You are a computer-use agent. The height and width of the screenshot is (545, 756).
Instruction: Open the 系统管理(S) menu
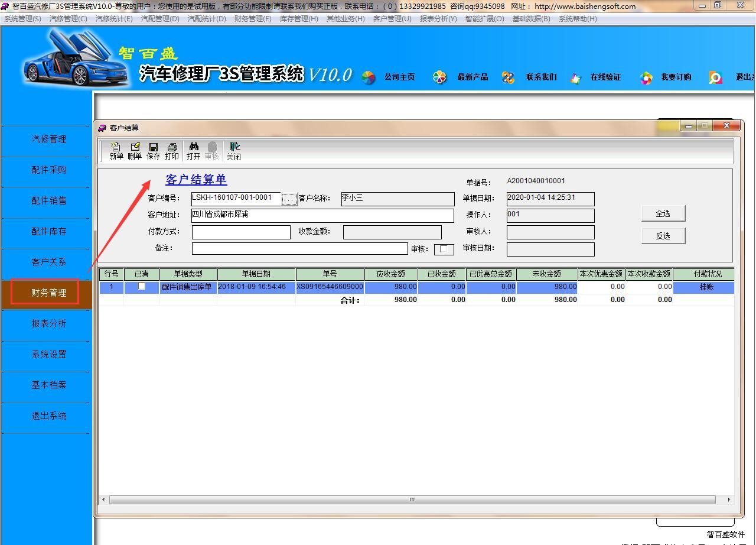pyautogui.click(x=22, y=18)
